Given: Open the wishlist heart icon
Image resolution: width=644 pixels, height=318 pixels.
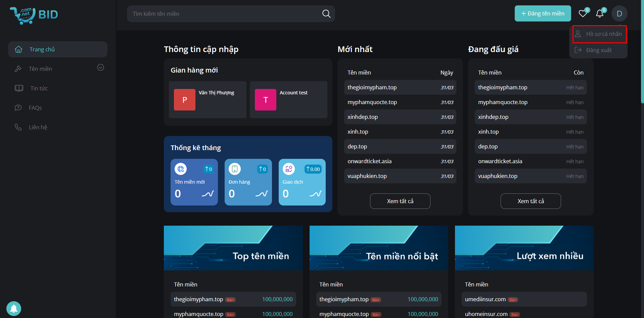Looking at the screenshot, I should [583, 13].
